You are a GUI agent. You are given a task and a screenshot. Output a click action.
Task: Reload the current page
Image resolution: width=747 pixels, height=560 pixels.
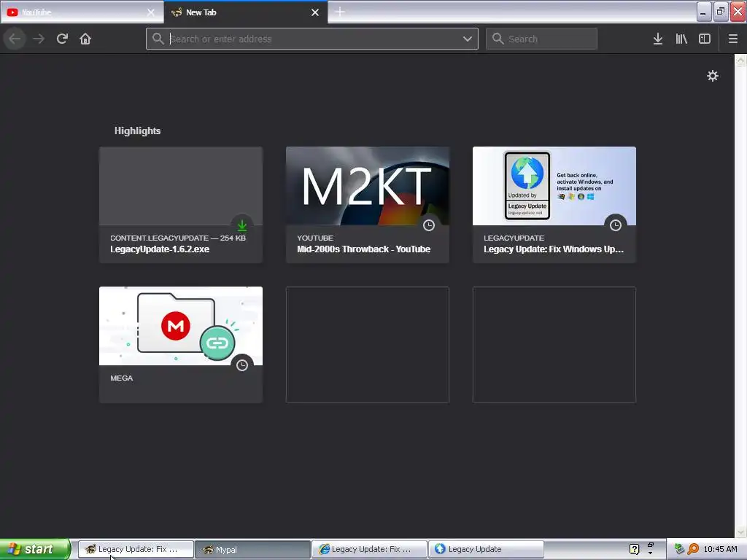click(62, 39)
